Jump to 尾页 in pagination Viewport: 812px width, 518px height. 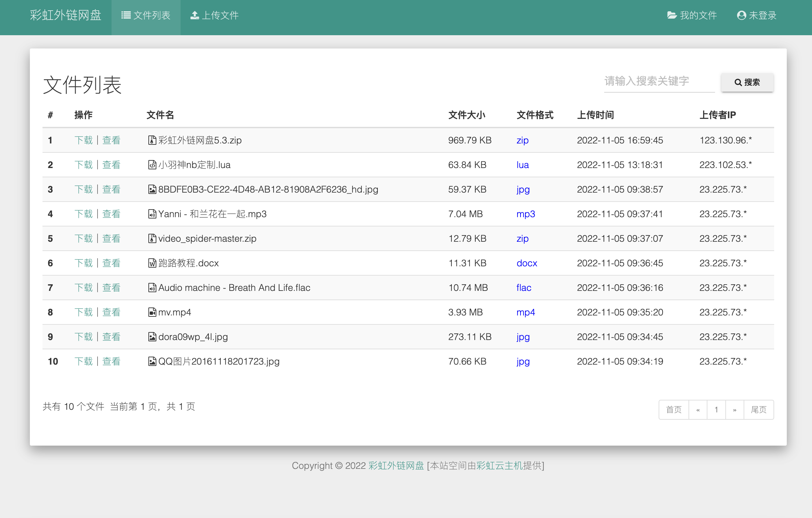pos(759,409)
